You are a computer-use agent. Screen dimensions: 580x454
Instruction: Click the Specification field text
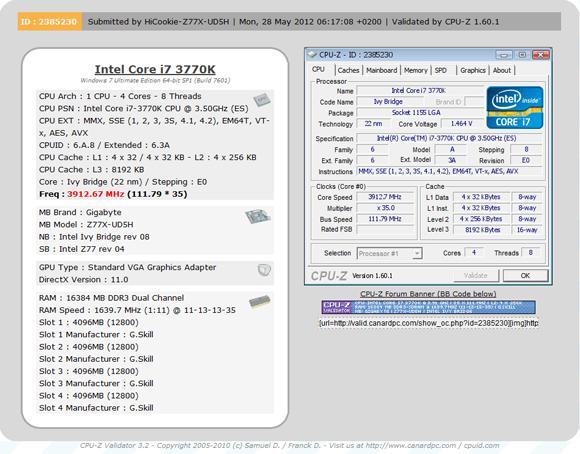(x=449, y=138)
